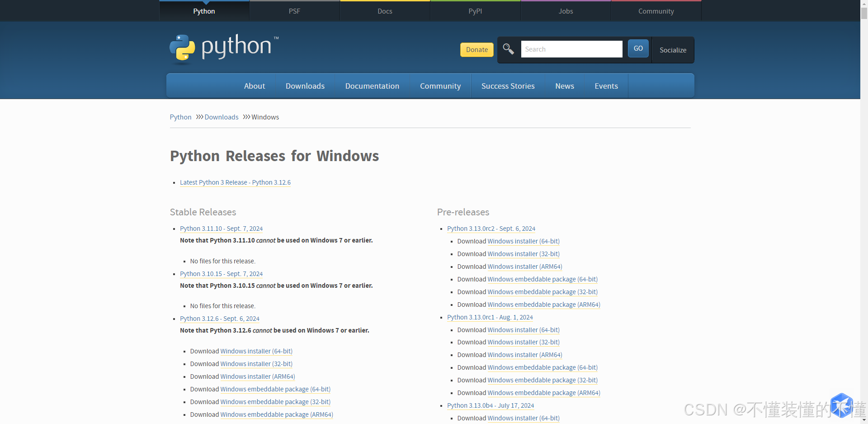
Task: Download 3.13.0rc1 embeddable package (ARM64)
Action: click(544, 393)
